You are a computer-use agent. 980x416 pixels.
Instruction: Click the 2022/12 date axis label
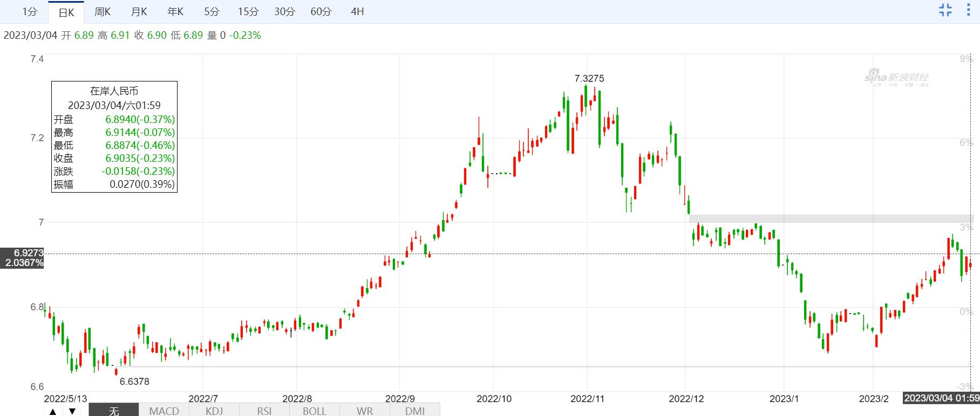click(x=686, y=399)
